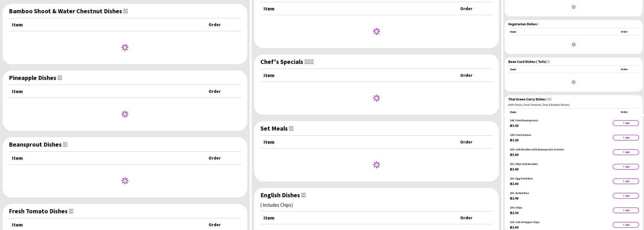Click the Order column header in Pineapple Dishes

(x=214, y=91)
